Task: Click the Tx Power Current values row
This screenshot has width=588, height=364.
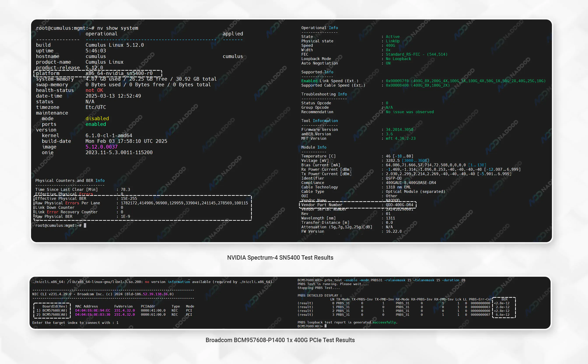Action: click(448, 174)
